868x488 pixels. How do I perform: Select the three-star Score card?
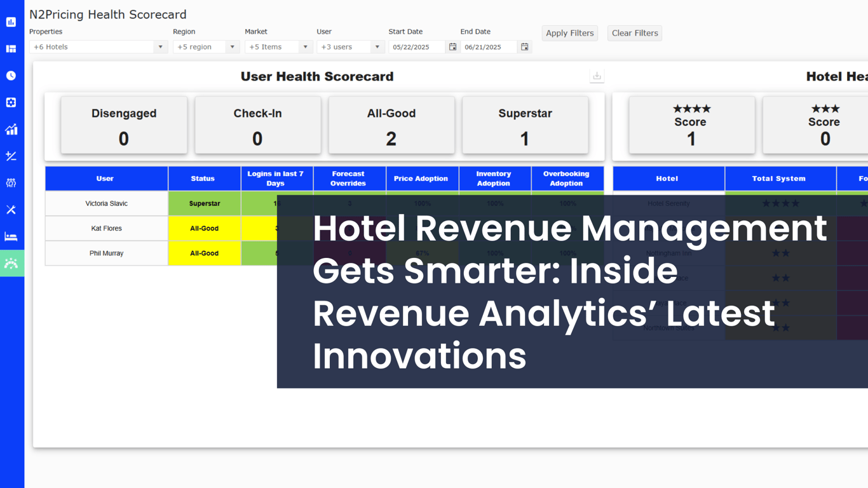tap(815, 125)
